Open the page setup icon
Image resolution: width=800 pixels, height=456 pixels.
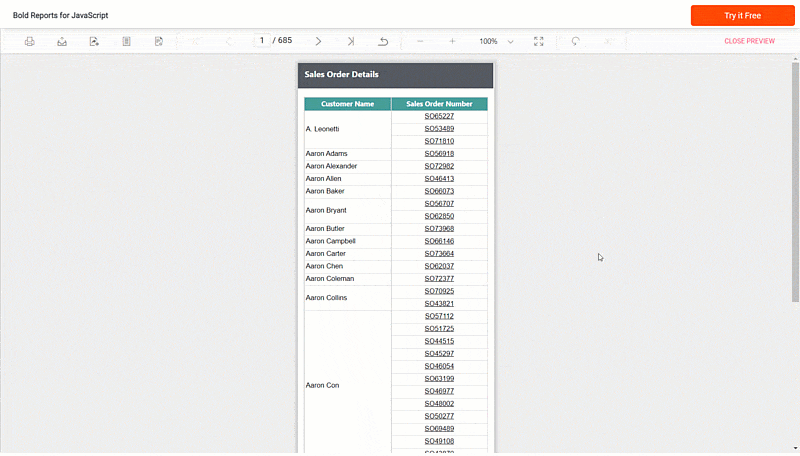159,41
